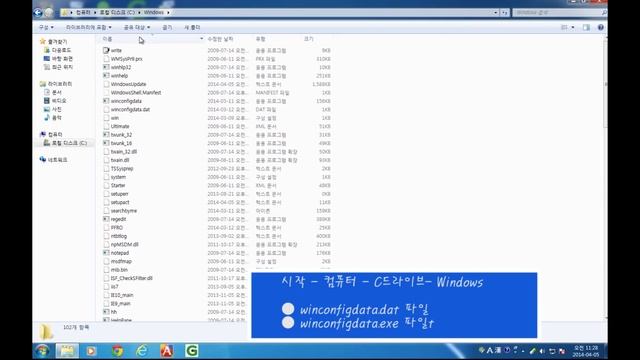Click the Back navigation arrow
The height and width of the screenshot is (360, 640).
coord(38,13)
